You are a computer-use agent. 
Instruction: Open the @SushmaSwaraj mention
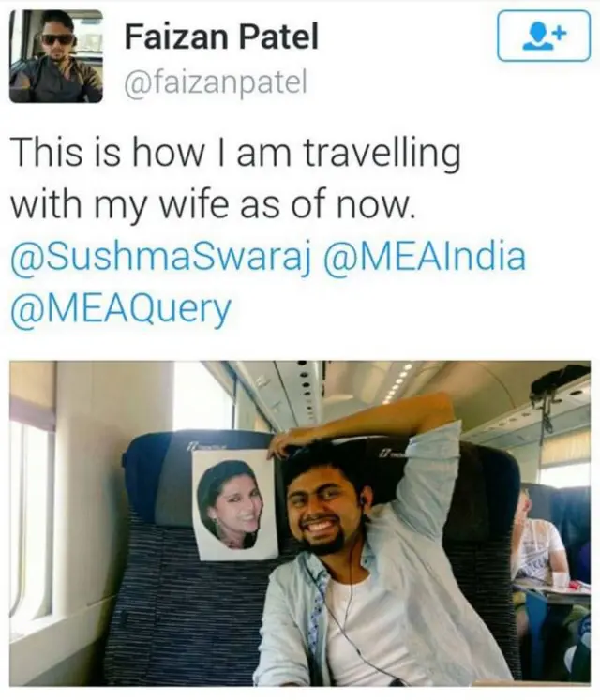[160, 258]
